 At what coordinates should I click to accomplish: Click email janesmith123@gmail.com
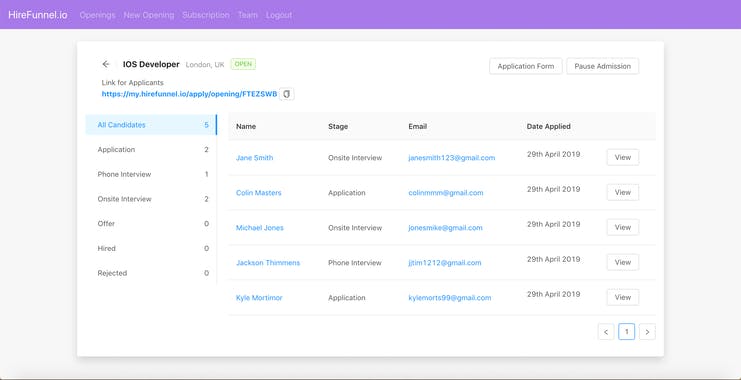452,158
